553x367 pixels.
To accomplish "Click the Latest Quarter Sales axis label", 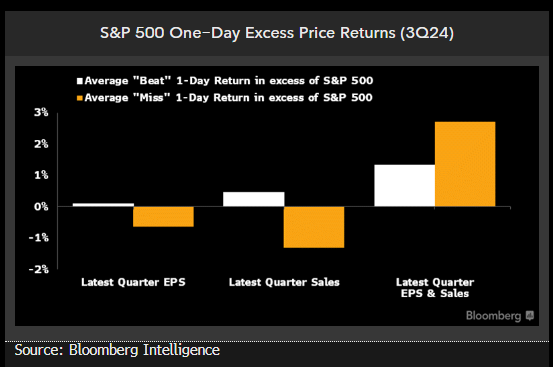I will point(284,282).
